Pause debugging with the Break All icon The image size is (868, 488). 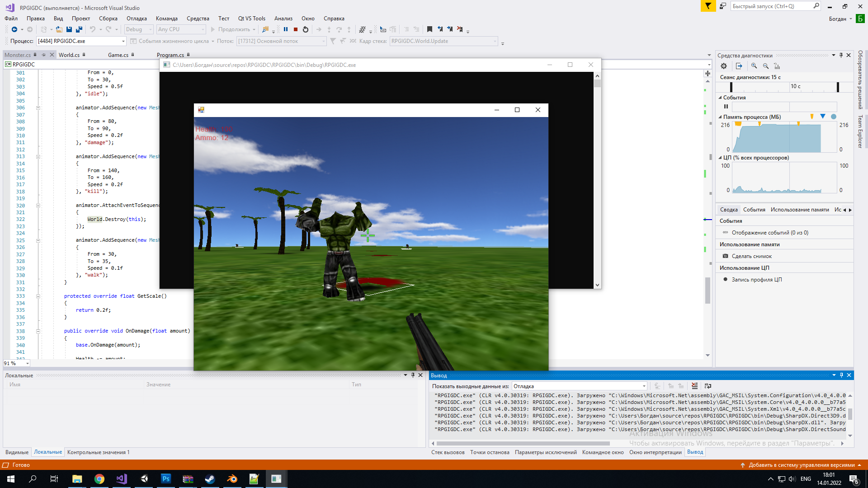point(286,29)
